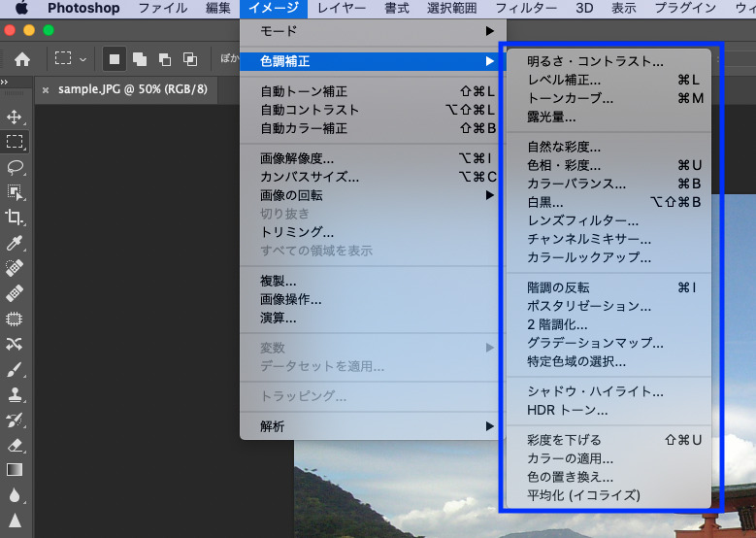
Task: Select 画像解像度... from Image menu
Action: tap(374, 158)
